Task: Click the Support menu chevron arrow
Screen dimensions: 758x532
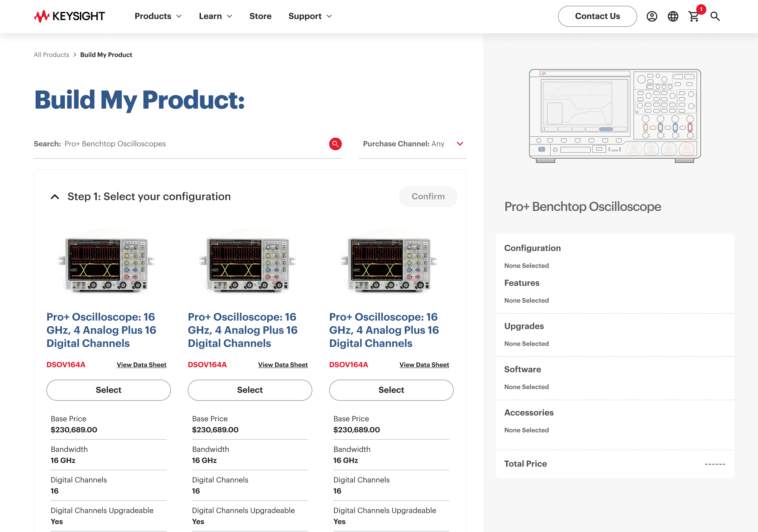Action: 329,16
